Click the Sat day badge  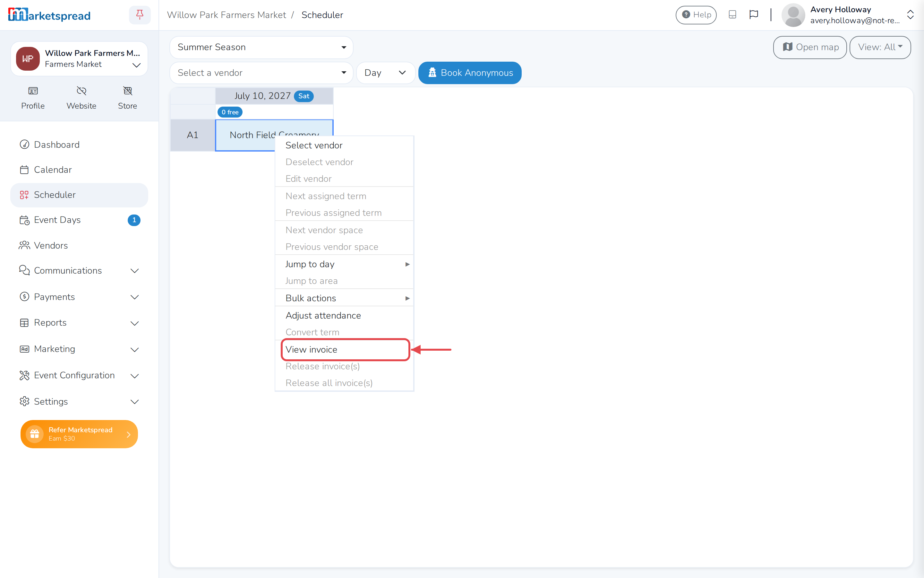[x=304, y=96]
